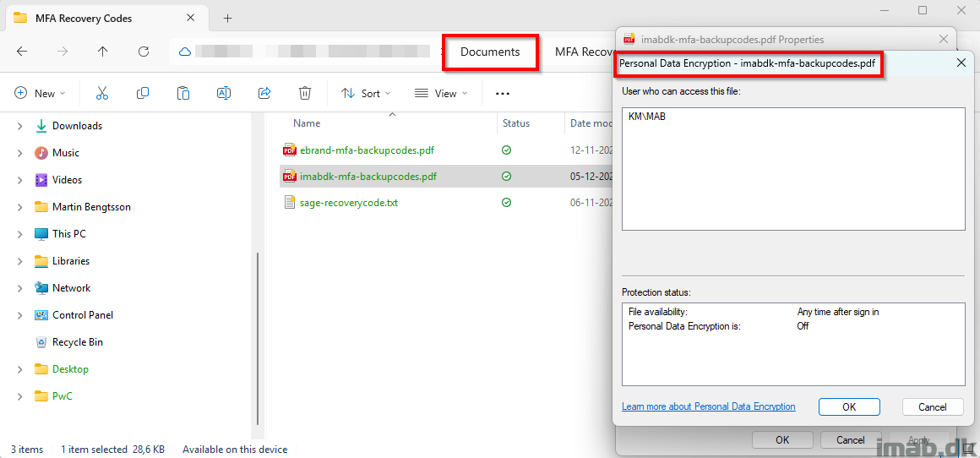Refresh the current folder view
The image size is (980, 458).
click(144, 52)
